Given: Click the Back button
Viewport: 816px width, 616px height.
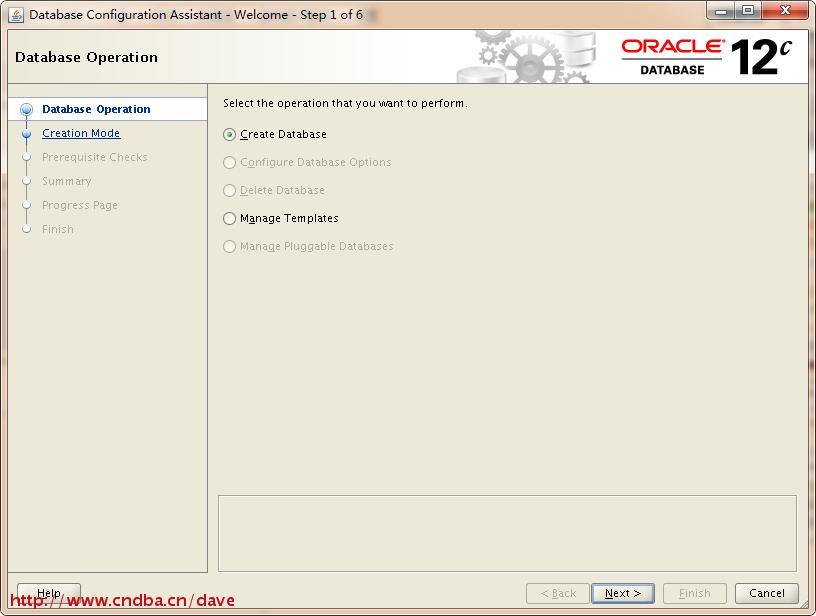Looking at the screenshot, I should [x=558, y=593].
